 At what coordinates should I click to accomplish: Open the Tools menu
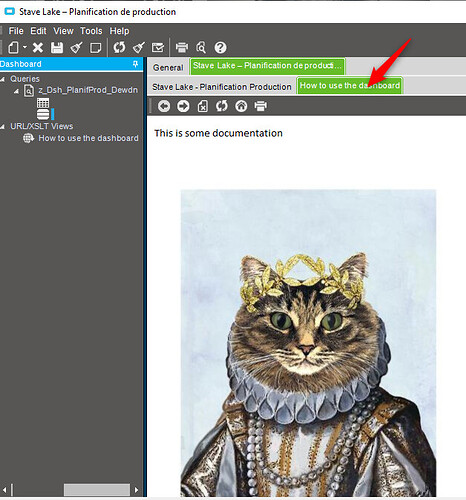tap(91, 31)
